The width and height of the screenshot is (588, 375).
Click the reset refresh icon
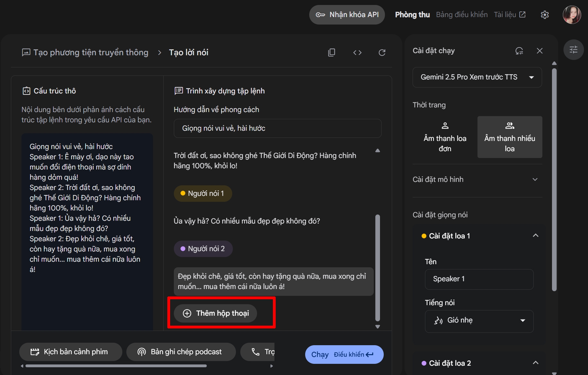click(382, 52)
